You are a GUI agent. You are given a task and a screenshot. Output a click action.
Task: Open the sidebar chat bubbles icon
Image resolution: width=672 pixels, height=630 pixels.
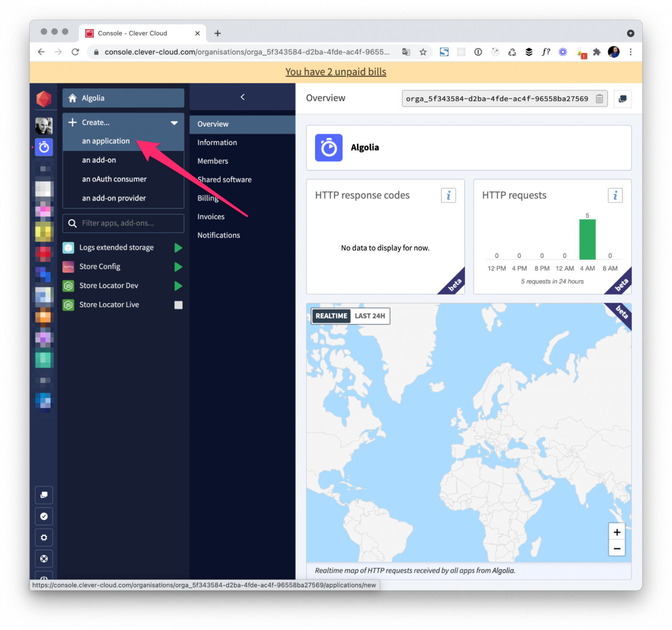tap(44, 495)
